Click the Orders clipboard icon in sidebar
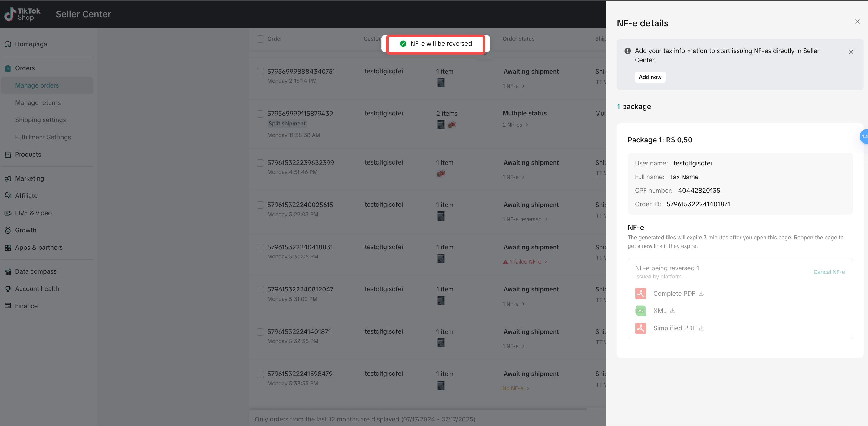 [x=8, y=68]
